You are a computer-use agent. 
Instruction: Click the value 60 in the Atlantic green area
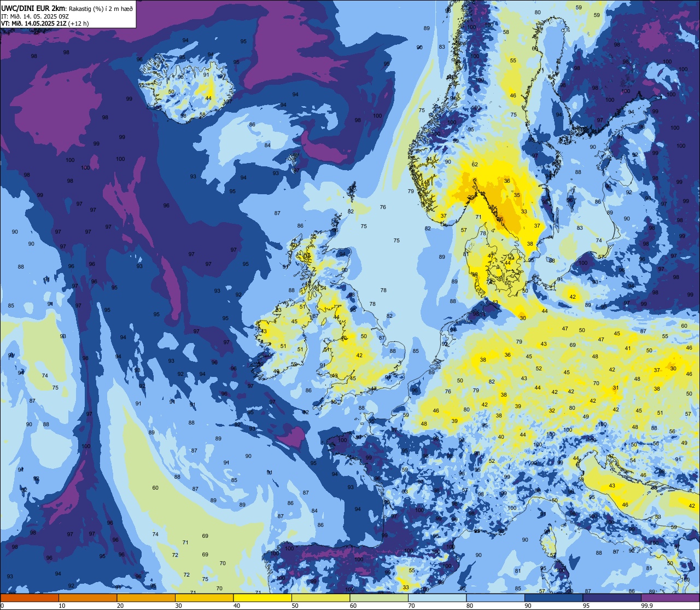pyautogui.click(x=155, y=488)
